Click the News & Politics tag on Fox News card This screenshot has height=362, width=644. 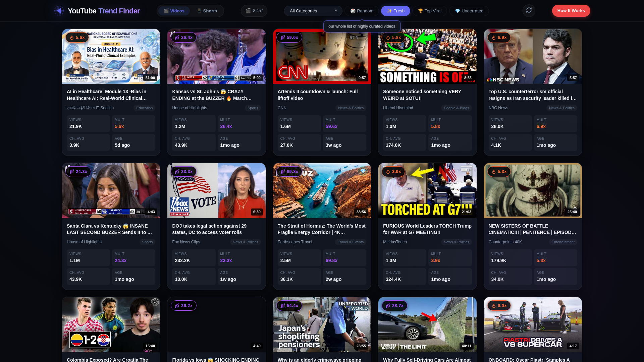pos(245,242)
